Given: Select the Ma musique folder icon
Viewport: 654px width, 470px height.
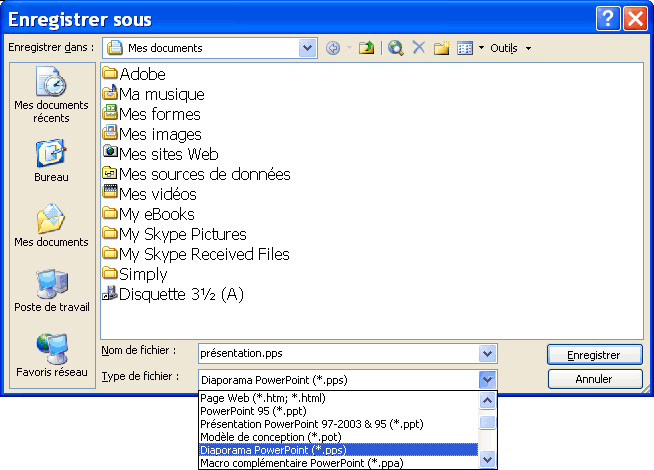Looking at the screenshot, I should pyautogui.click(x=110, y=93).
